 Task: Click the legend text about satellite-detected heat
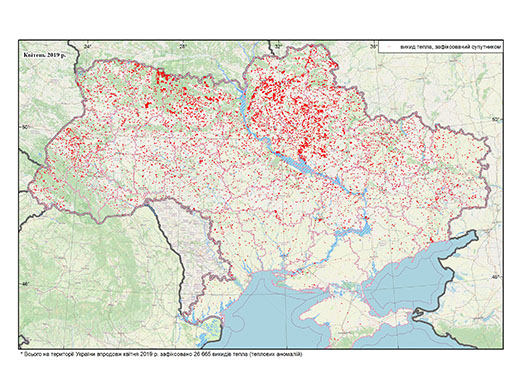pos(451,48)
